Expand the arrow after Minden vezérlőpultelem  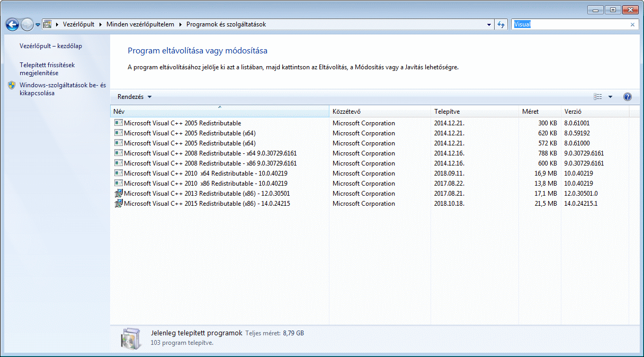(x=181, y=24)
